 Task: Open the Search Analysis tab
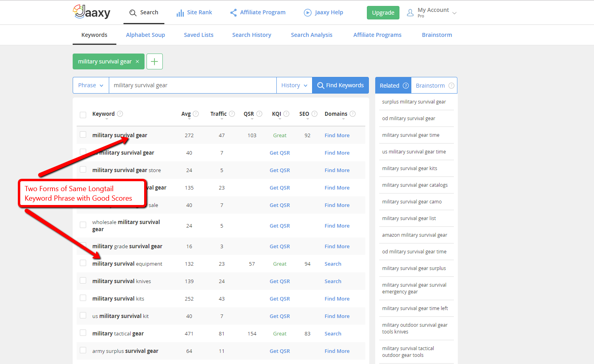312,35
